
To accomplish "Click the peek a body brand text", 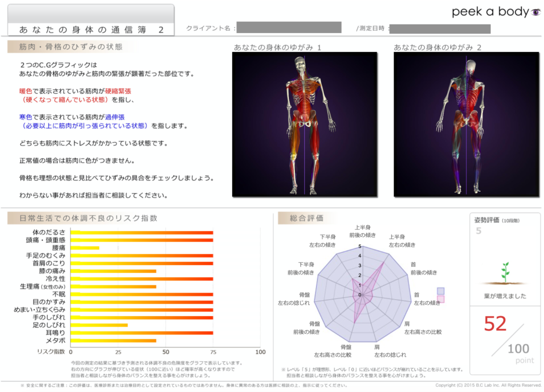I will tap(490, 12).
